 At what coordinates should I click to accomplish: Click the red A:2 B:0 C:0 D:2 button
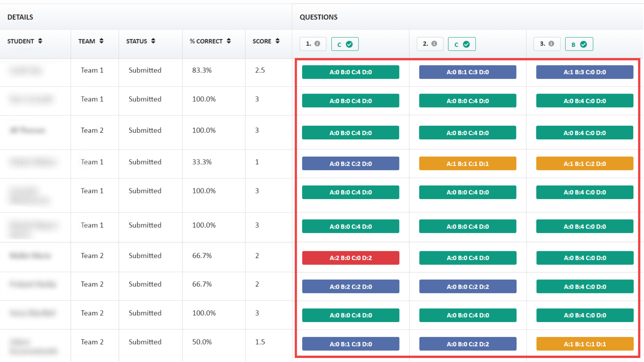350,258
